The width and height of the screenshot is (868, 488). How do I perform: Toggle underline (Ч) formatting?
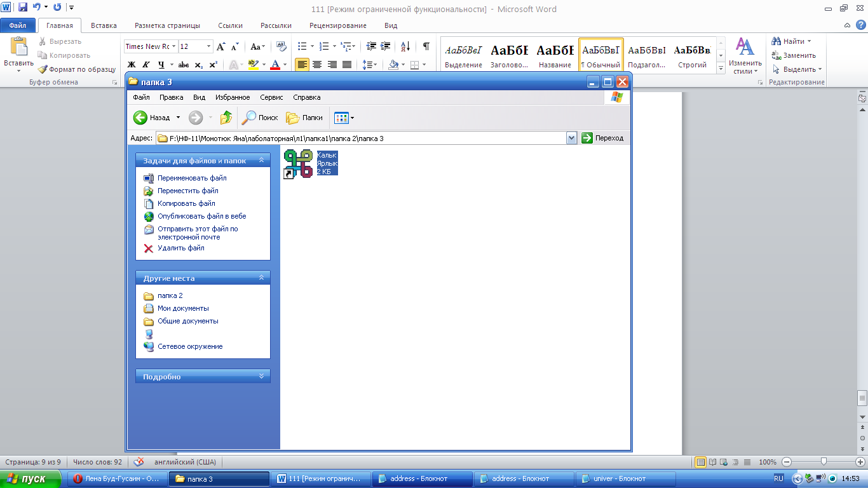point(161,65)
